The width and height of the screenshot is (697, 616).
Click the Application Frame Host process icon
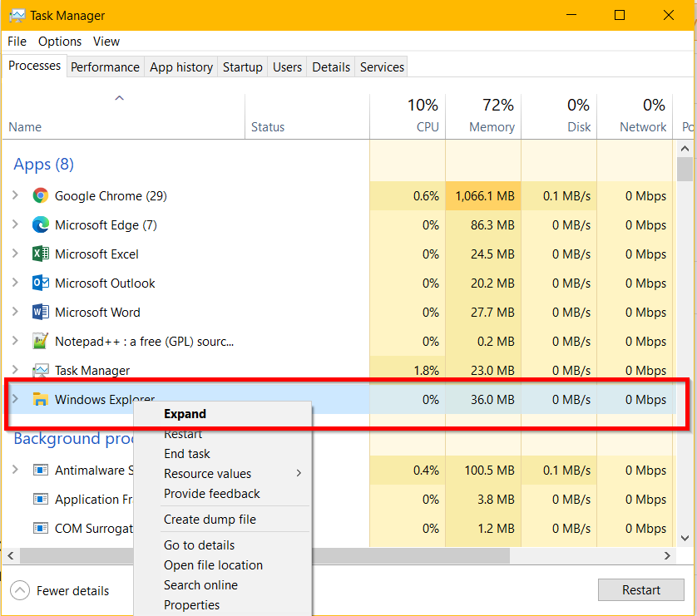click(x=41, y=499)
